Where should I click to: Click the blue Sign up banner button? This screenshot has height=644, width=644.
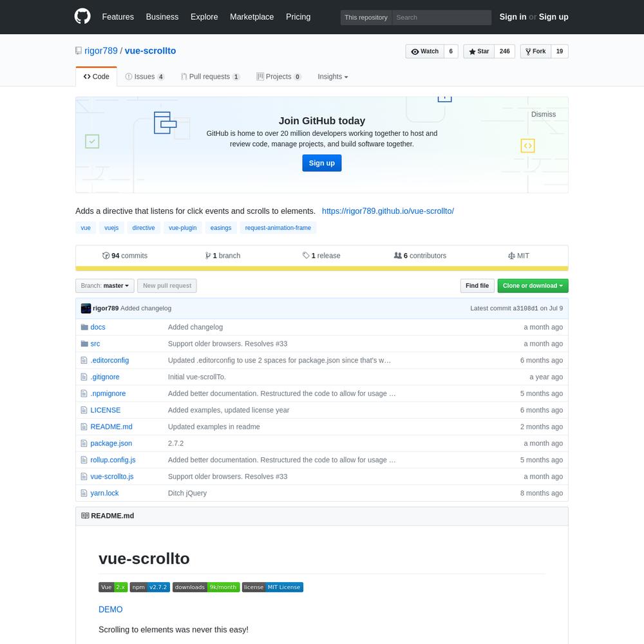coord(321,163)
